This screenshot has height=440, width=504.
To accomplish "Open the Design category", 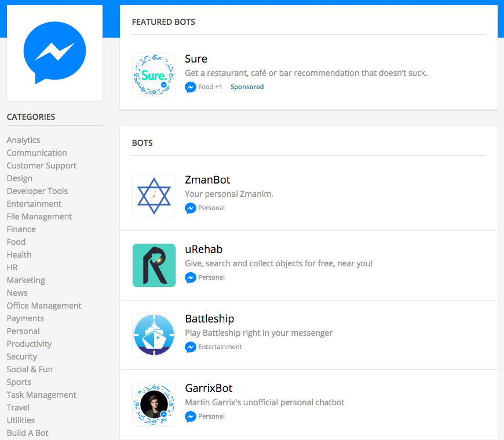I will (20, 178).
